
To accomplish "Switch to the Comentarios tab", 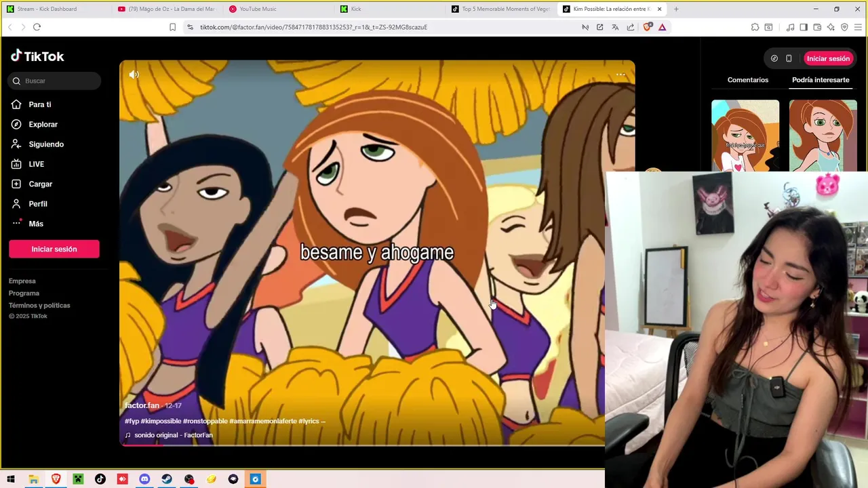I will click(x=748, y=80).
